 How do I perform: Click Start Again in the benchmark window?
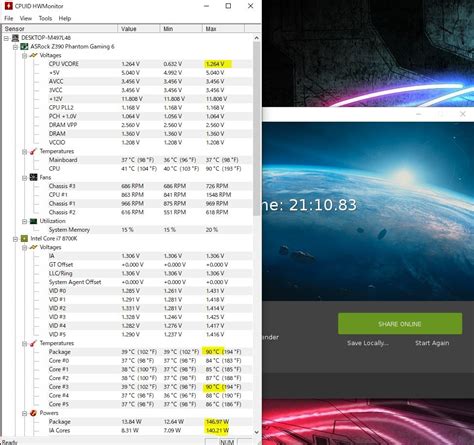[432, 343]
